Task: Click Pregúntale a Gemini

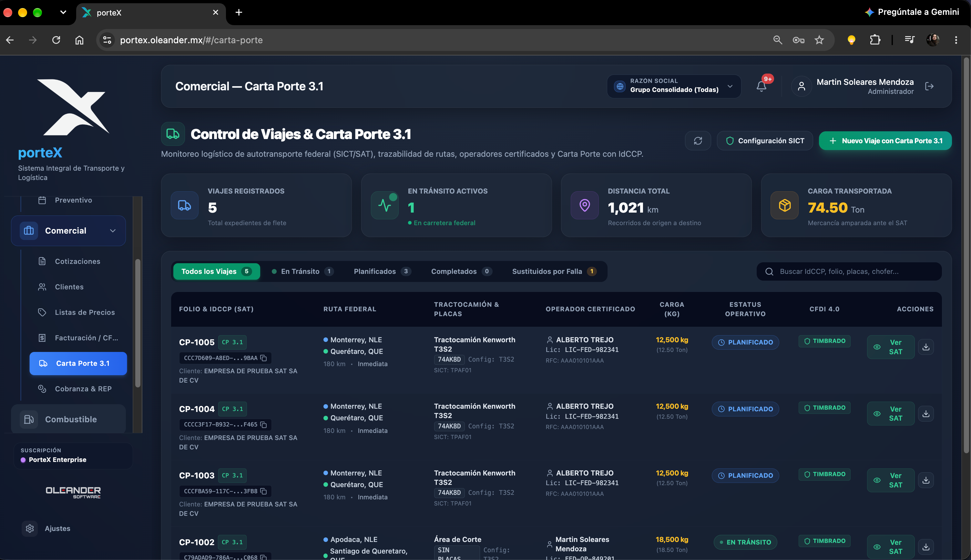Action: (x=912, y=12)
